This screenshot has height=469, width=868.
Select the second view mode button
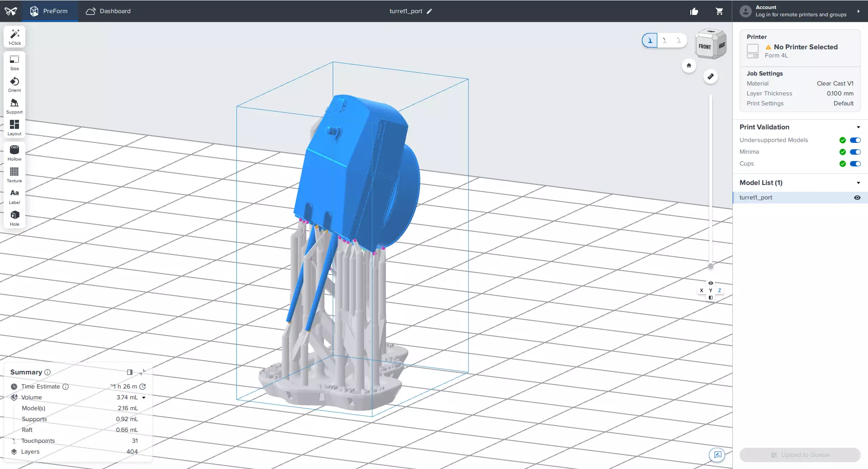[665, 40]
